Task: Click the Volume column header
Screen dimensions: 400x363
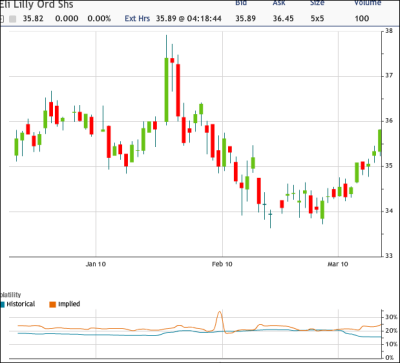Action: (x=368, y=3)
